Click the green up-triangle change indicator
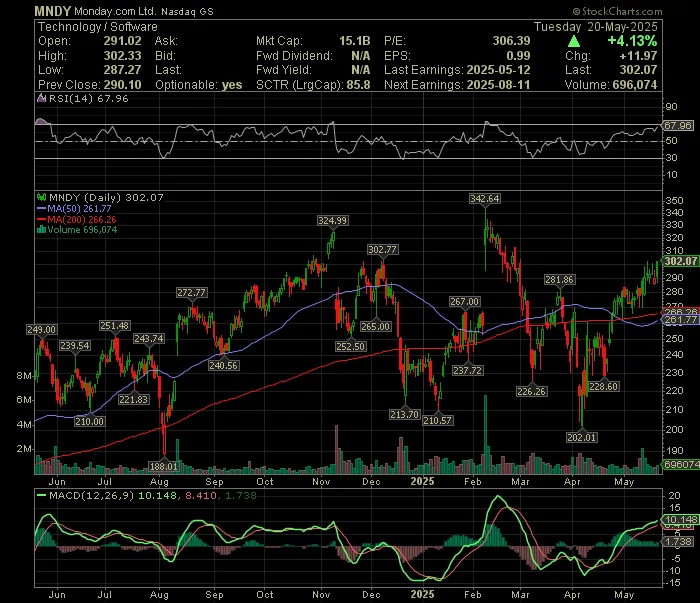 574,42
